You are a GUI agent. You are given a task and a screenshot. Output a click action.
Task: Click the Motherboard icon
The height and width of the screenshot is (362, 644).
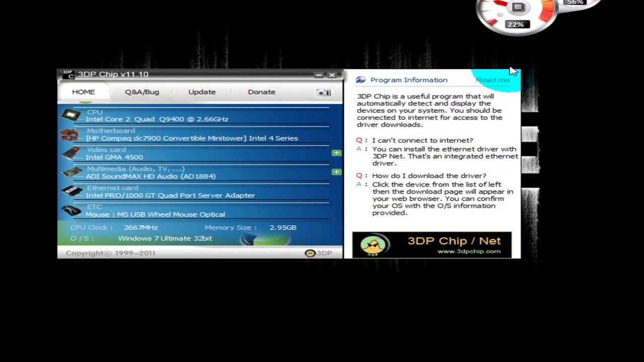[69, 135]
